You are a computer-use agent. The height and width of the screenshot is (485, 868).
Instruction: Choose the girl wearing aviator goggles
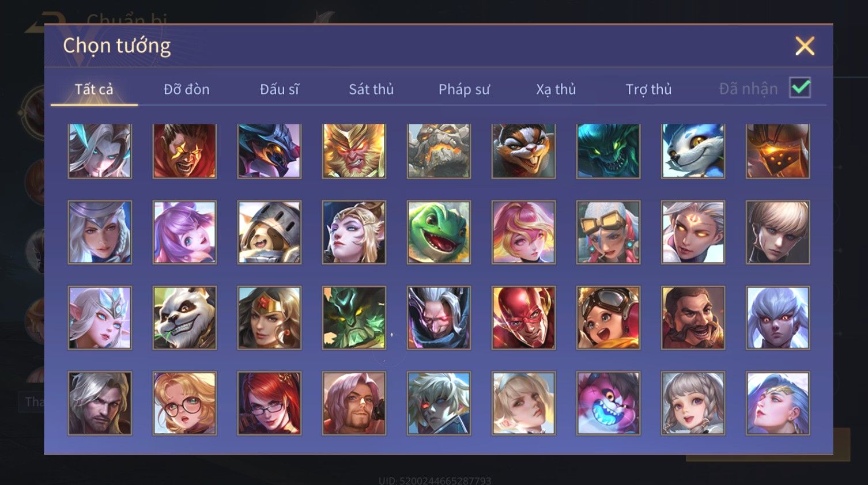608,317
